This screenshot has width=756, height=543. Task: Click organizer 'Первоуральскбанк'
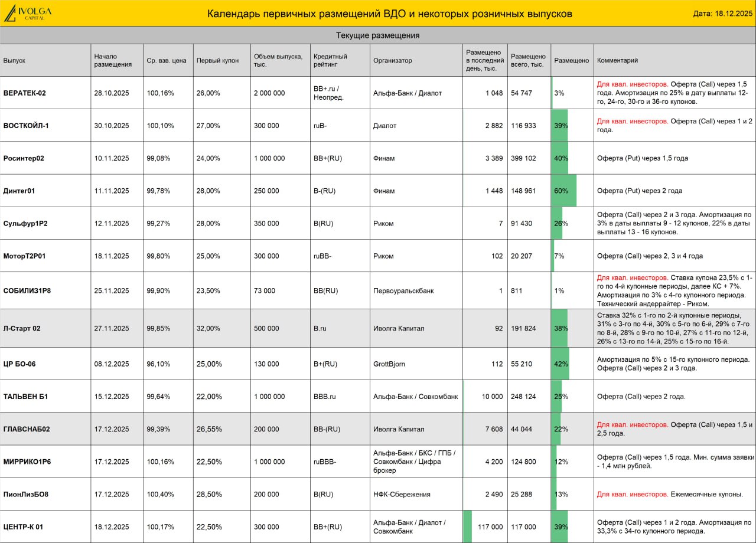click(x=404, y=290)
